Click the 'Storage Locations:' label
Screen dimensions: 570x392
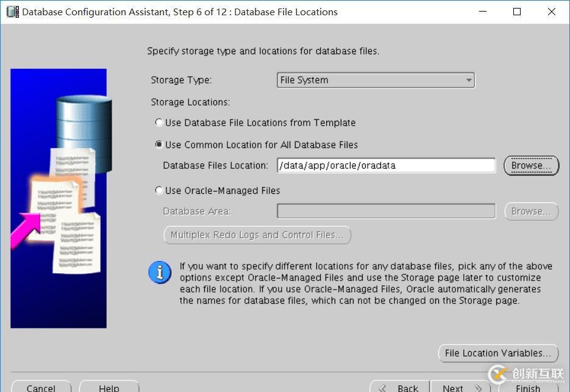click(190, 102)
